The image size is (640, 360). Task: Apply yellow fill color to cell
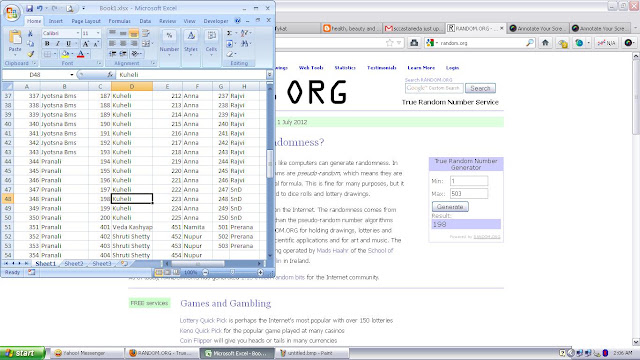click(x=65, y=54)
